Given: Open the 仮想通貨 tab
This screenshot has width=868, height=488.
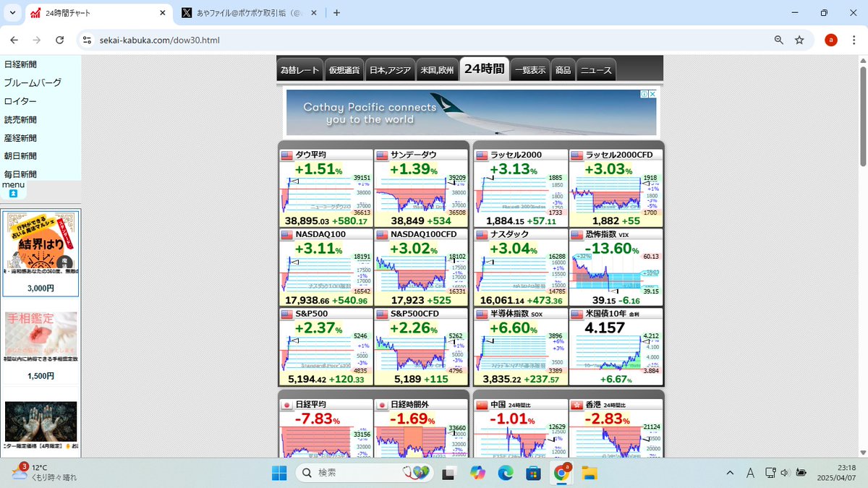Looking at the screenshot, I should 344,70.
